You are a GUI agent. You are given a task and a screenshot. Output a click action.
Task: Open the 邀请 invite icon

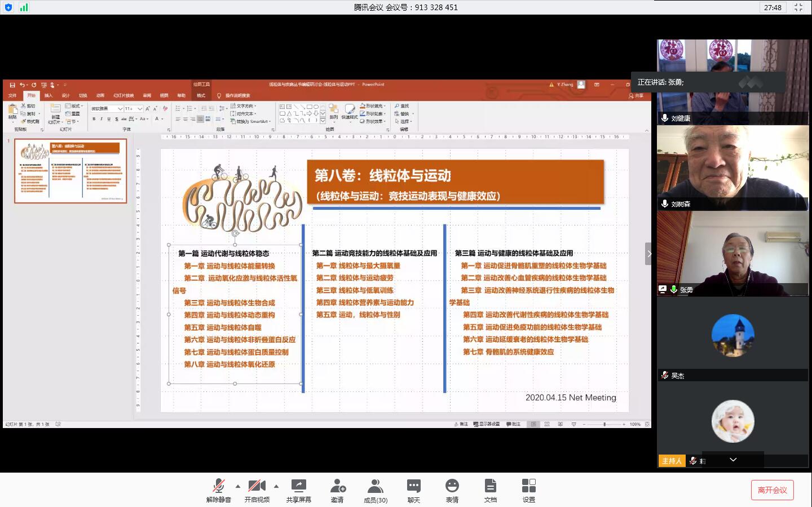337,490
